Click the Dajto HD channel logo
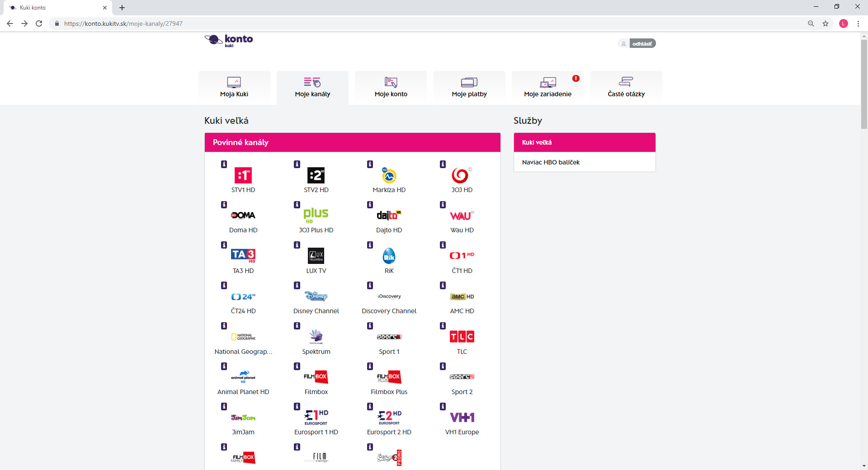This screenshot has width=868, height=470. coord(389,216)
